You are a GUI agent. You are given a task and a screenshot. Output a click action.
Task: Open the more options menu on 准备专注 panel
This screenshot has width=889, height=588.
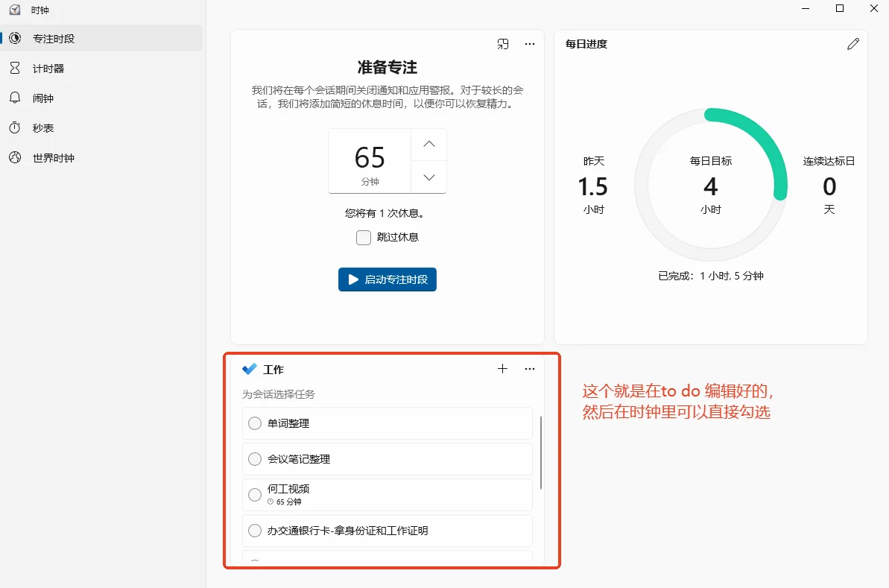[x=529, y=44]
